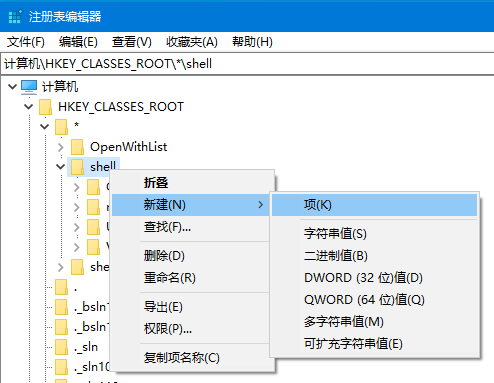The width and height of the screenshot is (494, 383).
Task: Click the folder icon beside ._sln key
Action: [x=61, y=347]
